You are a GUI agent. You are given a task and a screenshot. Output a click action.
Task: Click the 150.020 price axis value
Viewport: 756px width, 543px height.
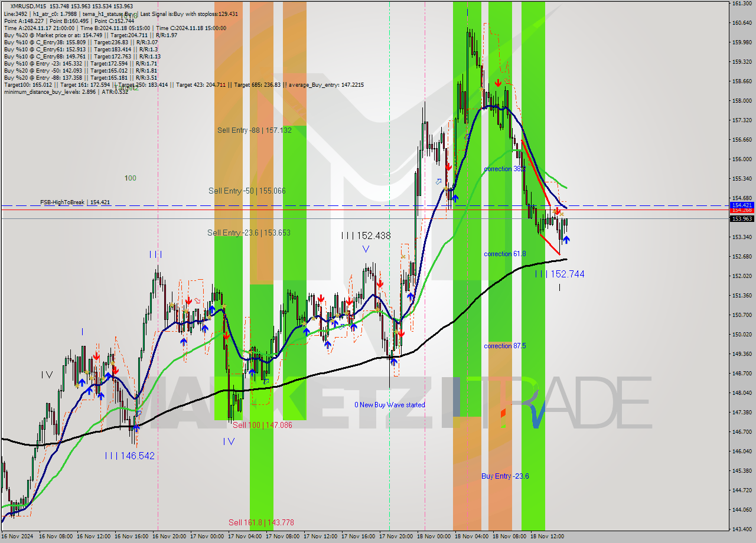coord(742,335)
